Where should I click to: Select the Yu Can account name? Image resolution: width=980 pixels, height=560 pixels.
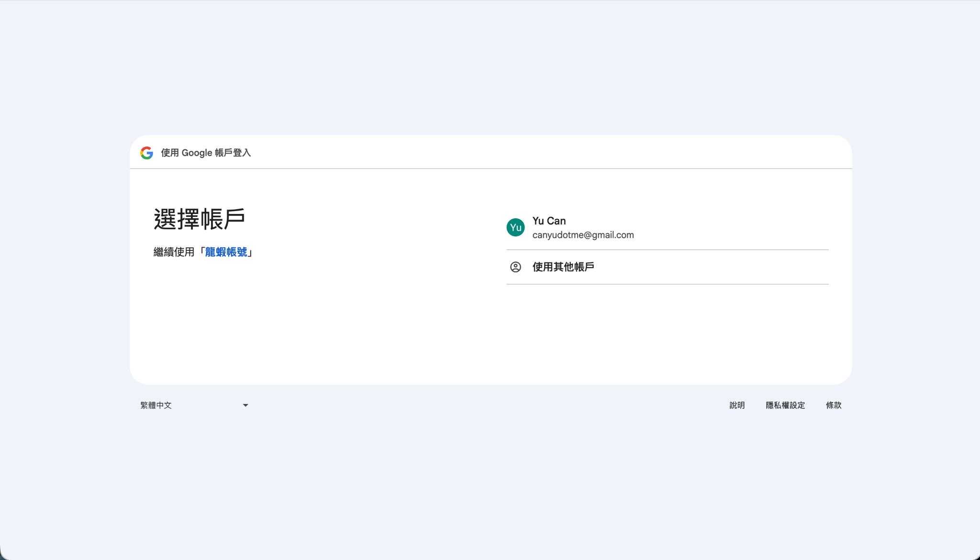549,221
